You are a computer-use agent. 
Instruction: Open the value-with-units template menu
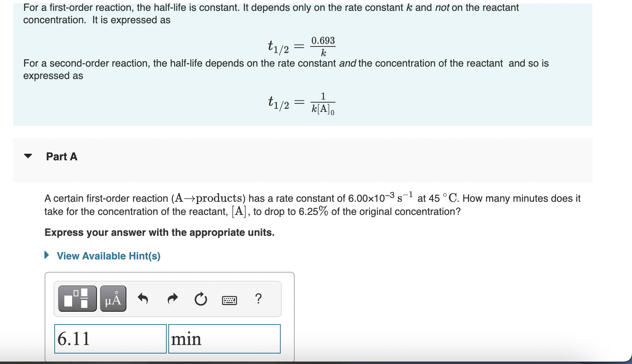[77, 299]
